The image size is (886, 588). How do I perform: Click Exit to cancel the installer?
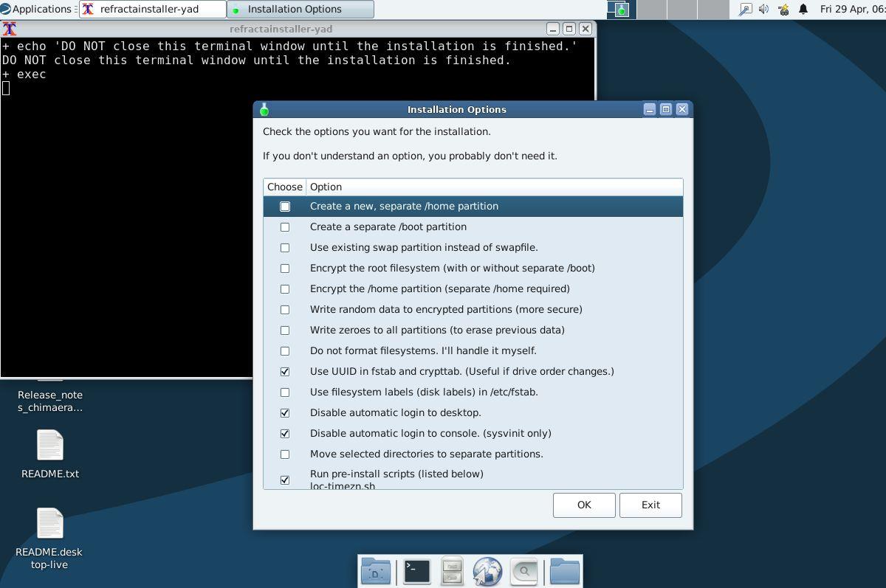point(650,505)
